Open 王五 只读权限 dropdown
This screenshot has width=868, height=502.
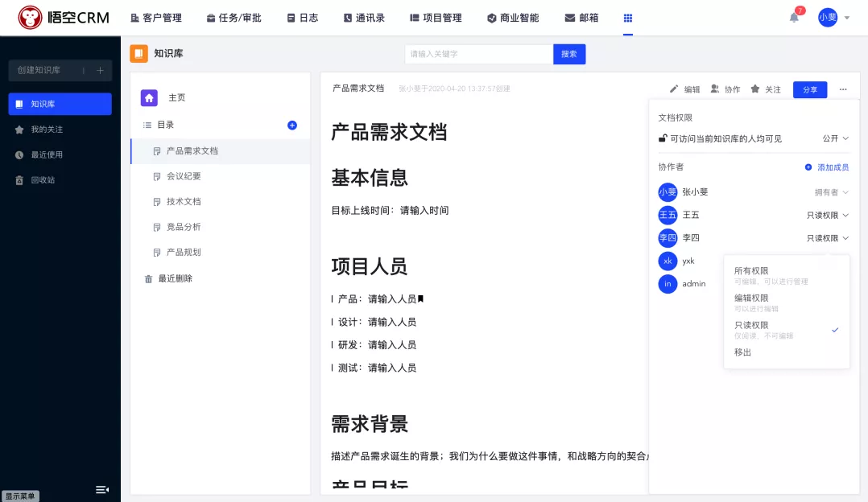[828, 216]
